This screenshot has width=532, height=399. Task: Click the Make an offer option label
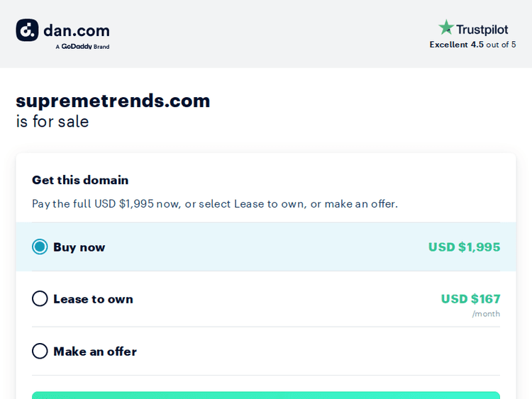(x=94, y=352)
